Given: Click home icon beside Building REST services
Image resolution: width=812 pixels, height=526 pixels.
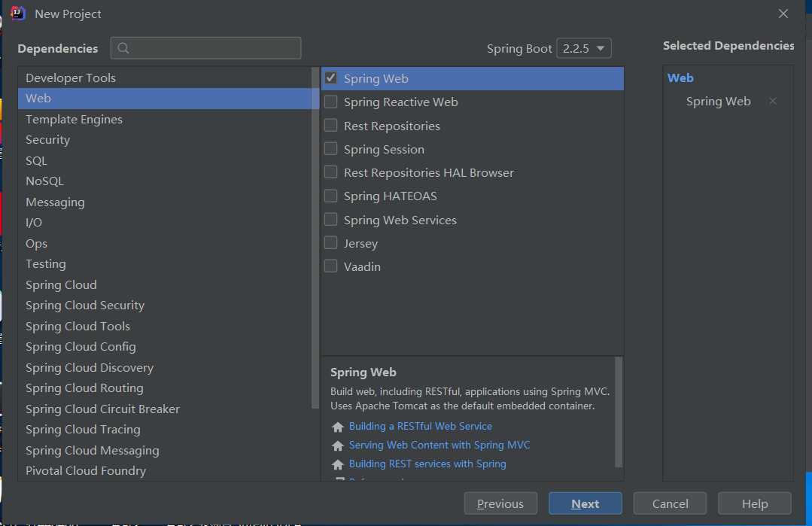Looking at the screenshot, I should click(338, 464).
